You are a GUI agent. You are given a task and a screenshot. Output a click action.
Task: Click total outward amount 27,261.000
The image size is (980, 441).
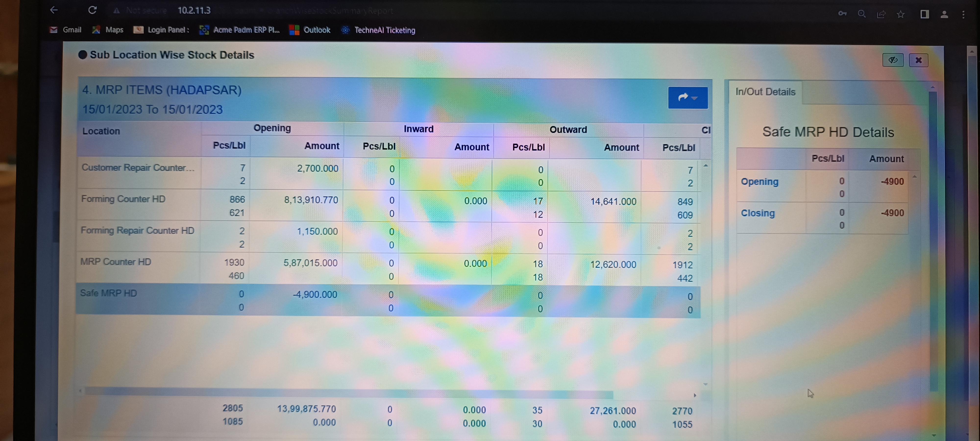[x=612, y=411]
